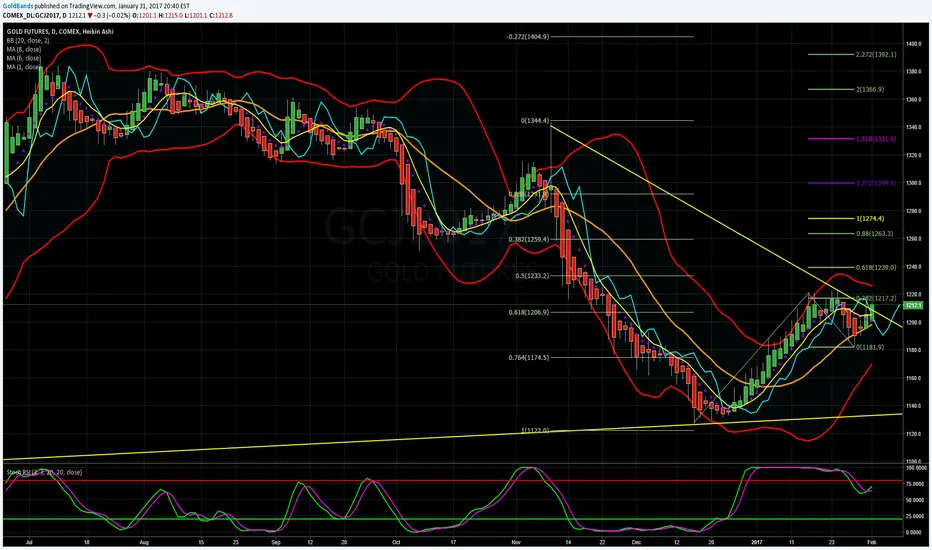Select the 'GOLD FUTURES, D, COMEX, Heikin Ashi' title
Screen dimensions: 932x550
click(59, 32)
